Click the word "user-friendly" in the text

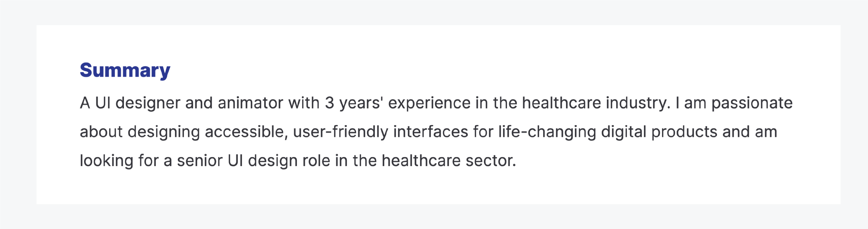[x=340, y=132]
